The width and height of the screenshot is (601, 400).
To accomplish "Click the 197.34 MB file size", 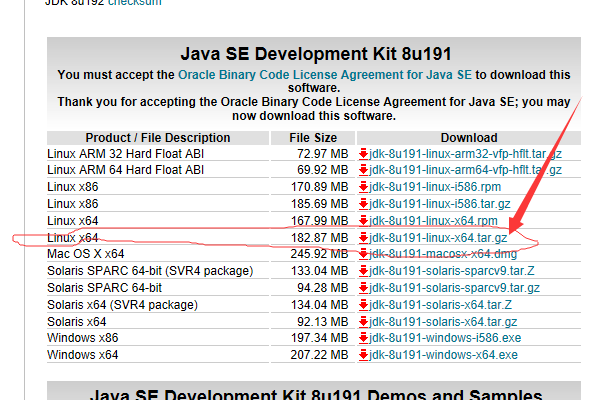I will (x=320, y=338).
